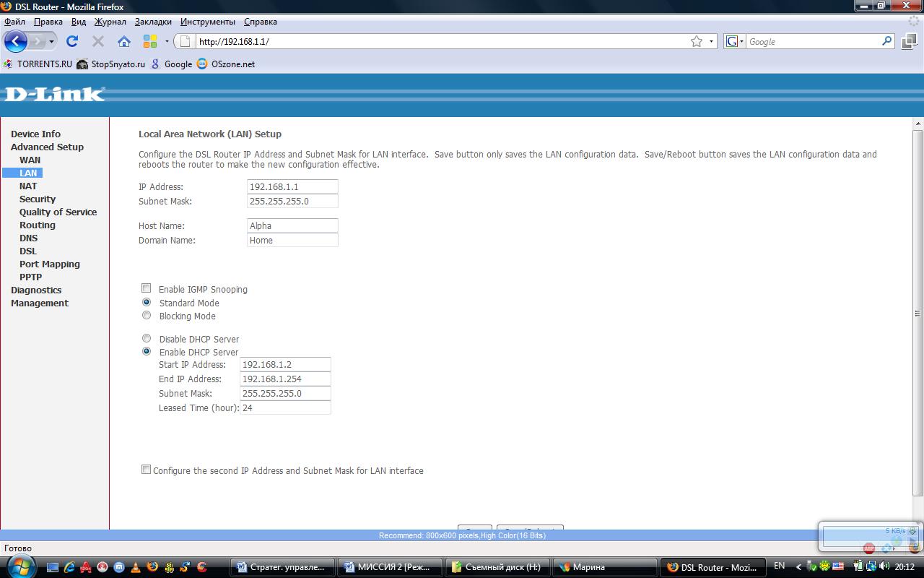Open the Журнал menu
Viewport: 924px width, 578px height.
click(110, 22)
